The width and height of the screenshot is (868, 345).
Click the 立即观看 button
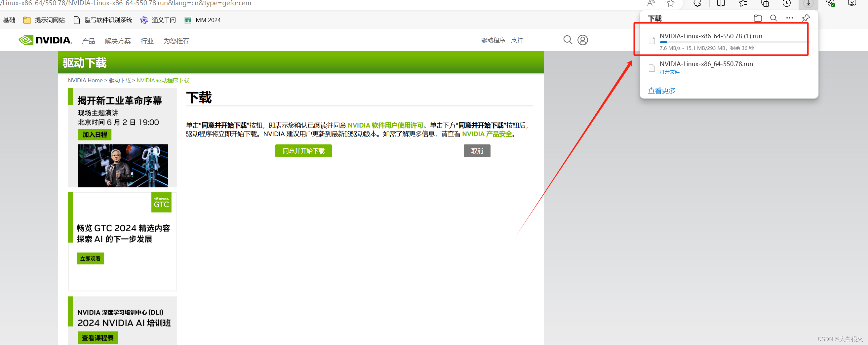[x=90, y=259]
